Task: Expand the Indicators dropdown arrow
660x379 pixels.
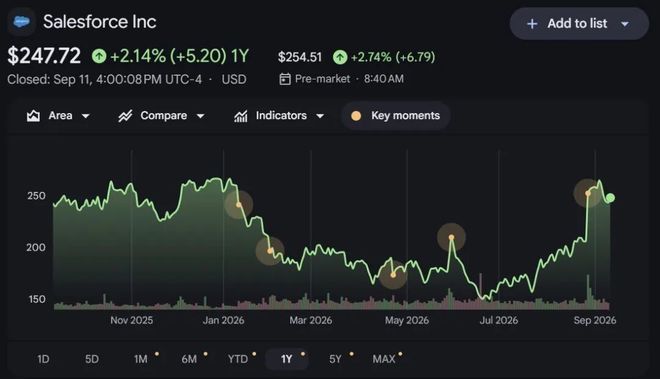Action: (x=320, y=116)
